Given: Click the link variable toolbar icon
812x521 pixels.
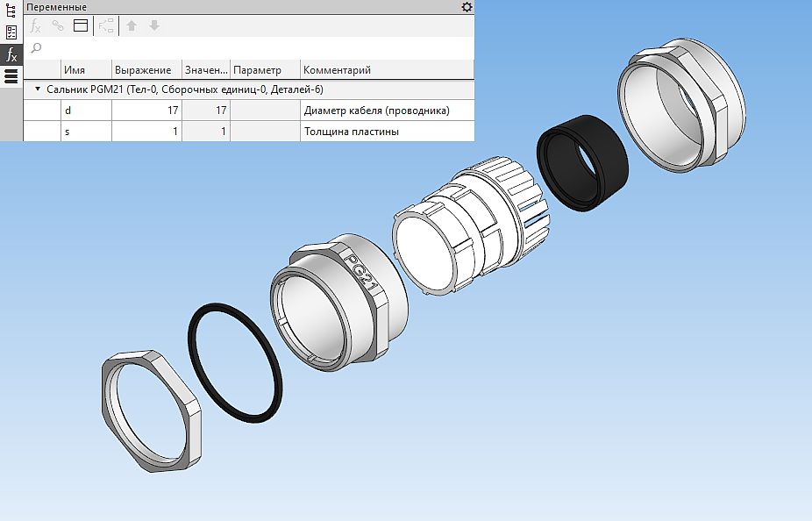Looking at the screenshot, I should pyautogui.click(x=58, y=26).
